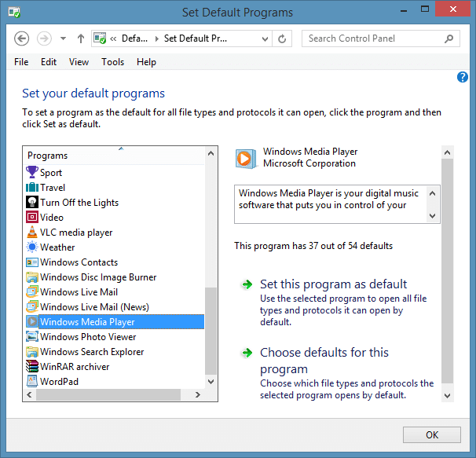
Task: Click the Windows Live Mail icon
Action: tap(32, 291)
